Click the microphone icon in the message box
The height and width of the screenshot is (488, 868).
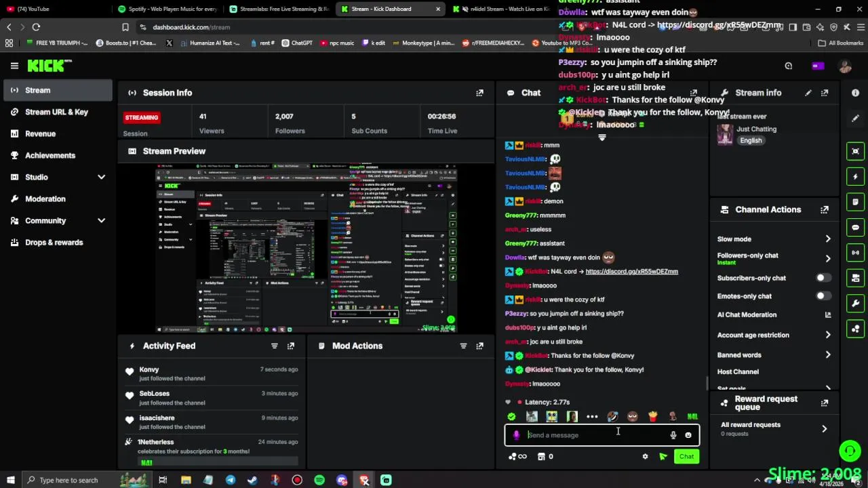(x=673, y=435)
